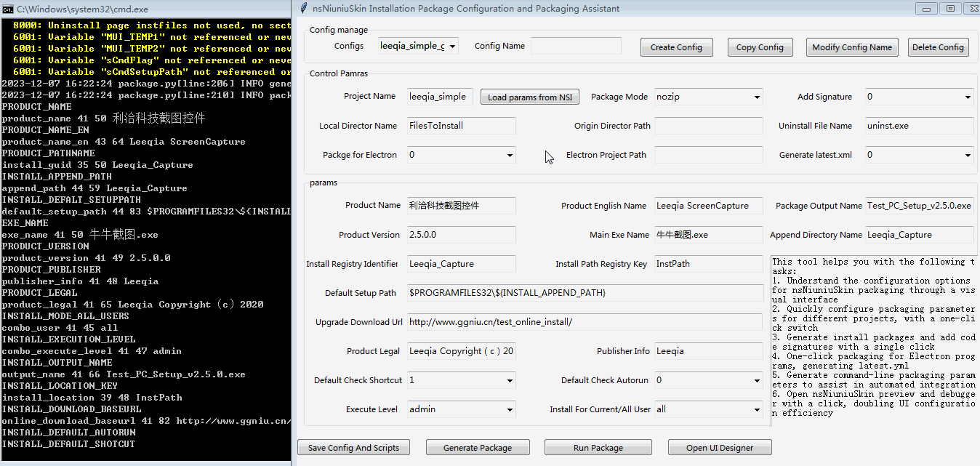Viewport: 980px width, 466px height.
Task: Click the Delete Config button
Action: [x=938, y=47]
